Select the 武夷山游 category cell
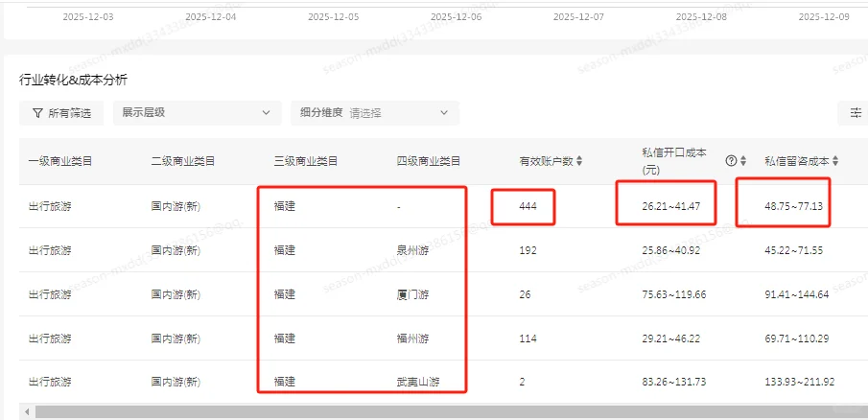868x420 pixels. [418, 382]
